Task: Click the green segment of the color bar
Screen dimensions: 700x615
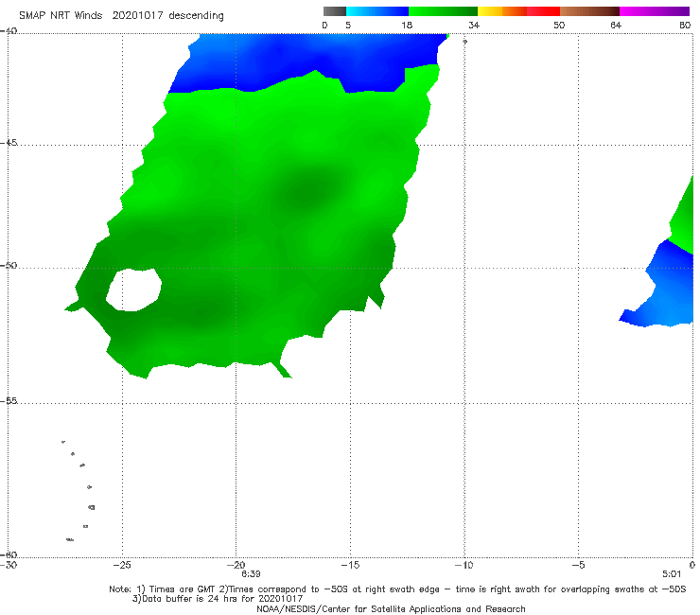Action: click(x=443, y=11)
